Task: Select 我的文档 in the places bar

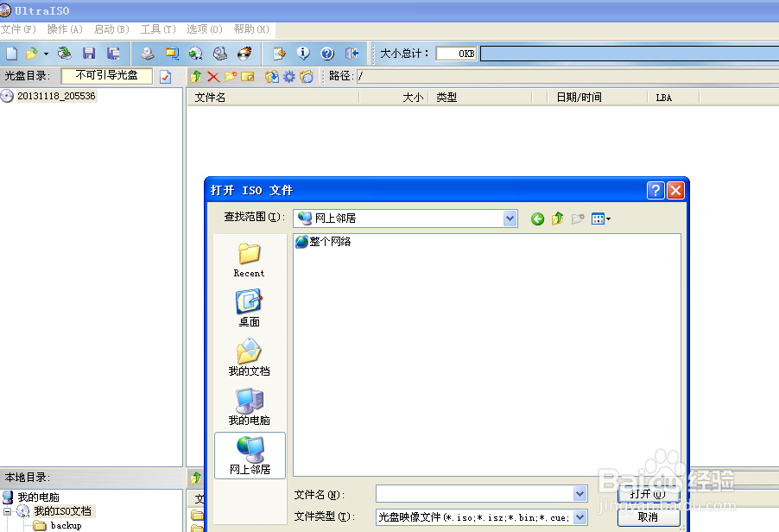Action: coord(249,358)
